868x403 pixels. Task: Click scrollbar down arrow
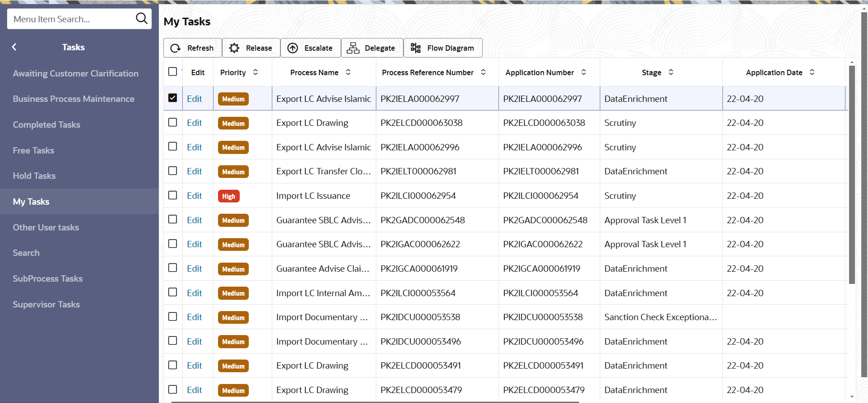852,397
